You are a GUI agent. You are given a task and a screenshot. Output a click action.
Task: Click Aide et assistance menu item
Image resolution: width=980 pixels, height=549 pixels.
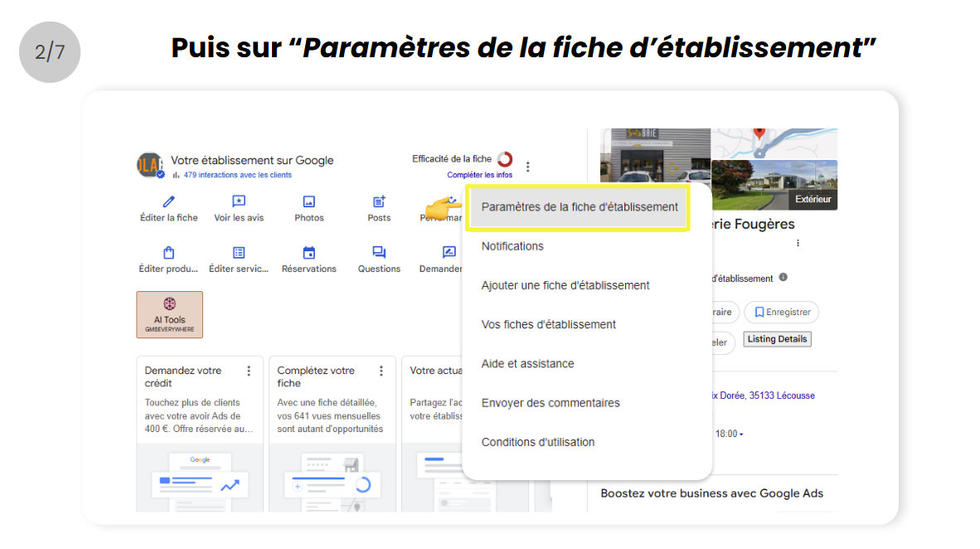tap(527, 363)
